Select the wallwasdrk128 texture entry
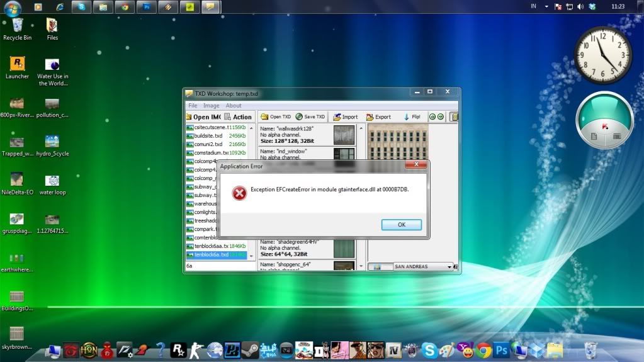This screenshot has width=644, height=362. click(307, 135)
